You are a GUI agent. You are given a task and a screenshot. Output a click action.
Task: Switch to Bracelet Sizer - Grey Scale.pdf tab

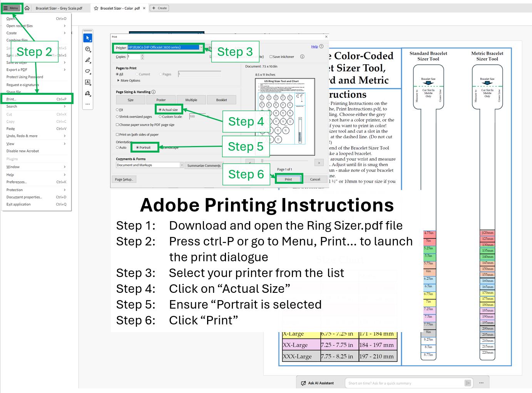tap(59, 8)
